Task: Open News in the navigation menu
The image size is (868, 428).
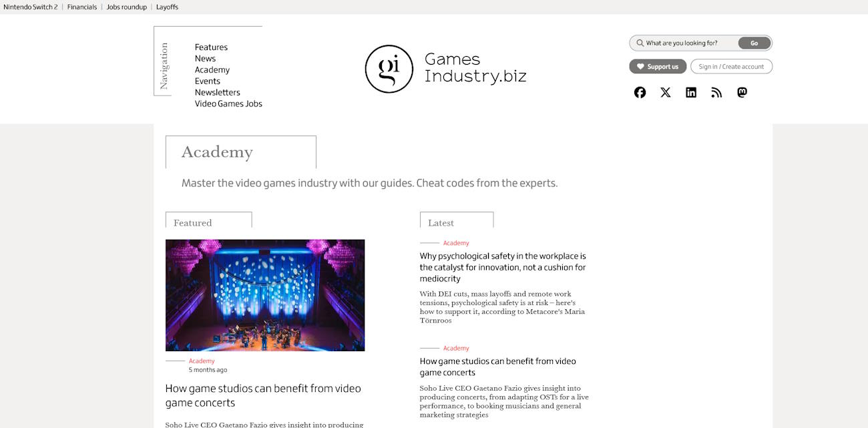Action: click(x=205, y=59)
